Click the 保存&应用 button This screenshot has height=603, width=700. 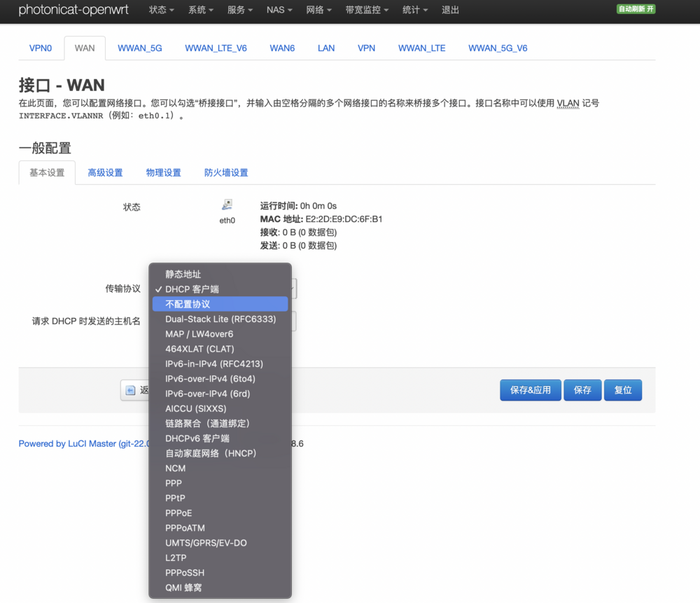click(530, 390)
